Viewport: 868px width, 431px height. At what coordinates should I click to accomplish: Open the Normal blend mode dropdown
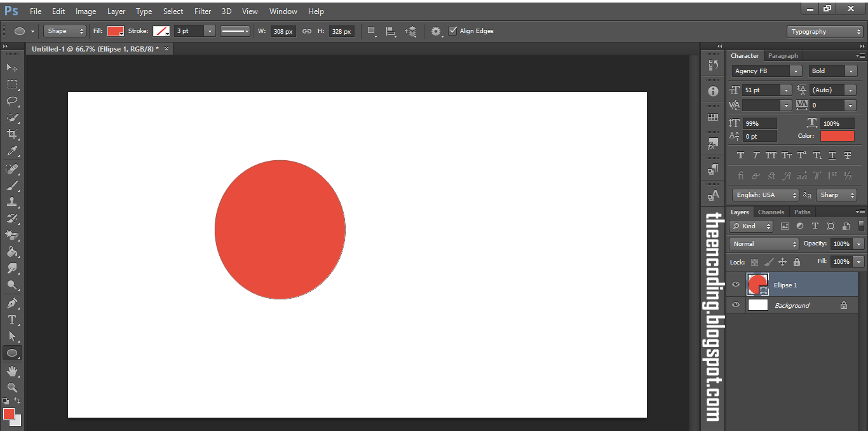click(764, 244)
